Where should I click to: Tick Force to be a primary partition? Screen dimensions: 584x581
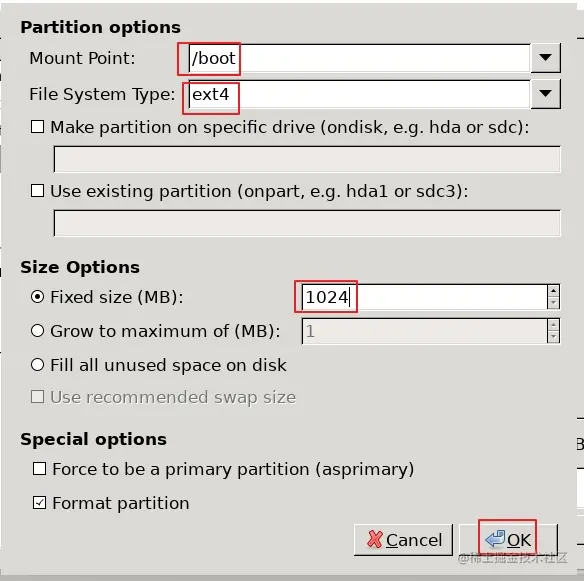coord(39,469)
